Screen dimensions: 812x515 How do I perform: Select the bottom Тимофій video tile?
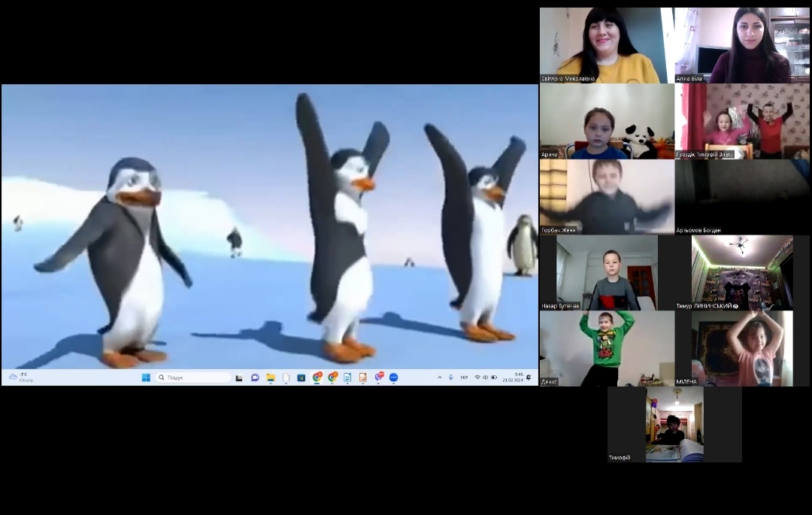point(674,425)
